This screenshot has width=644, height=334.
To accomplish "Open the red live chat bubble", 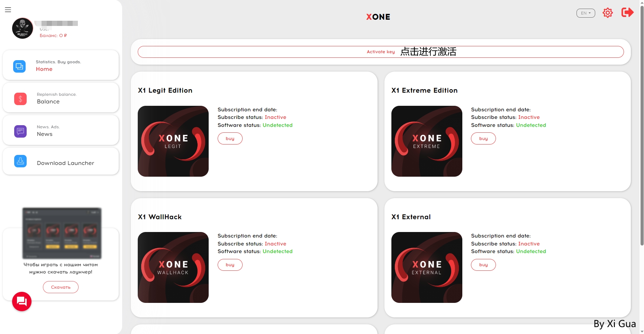I will (22, 301).
